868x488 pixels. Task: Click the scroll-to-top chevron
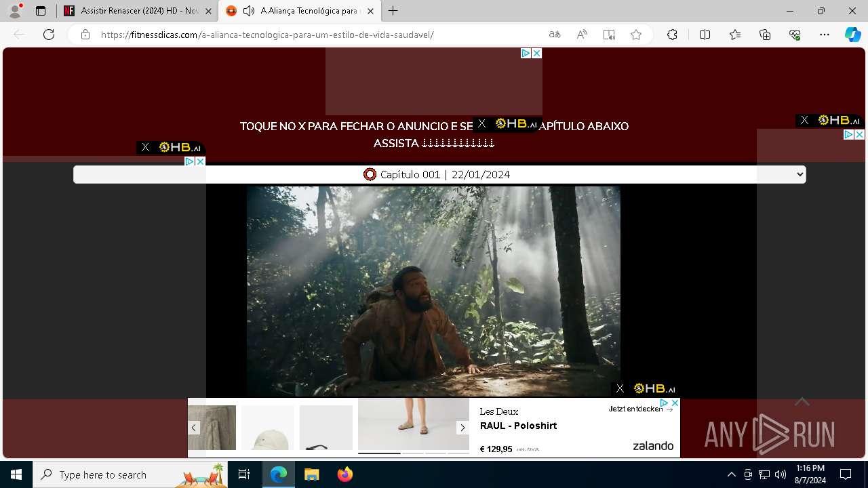802,401
